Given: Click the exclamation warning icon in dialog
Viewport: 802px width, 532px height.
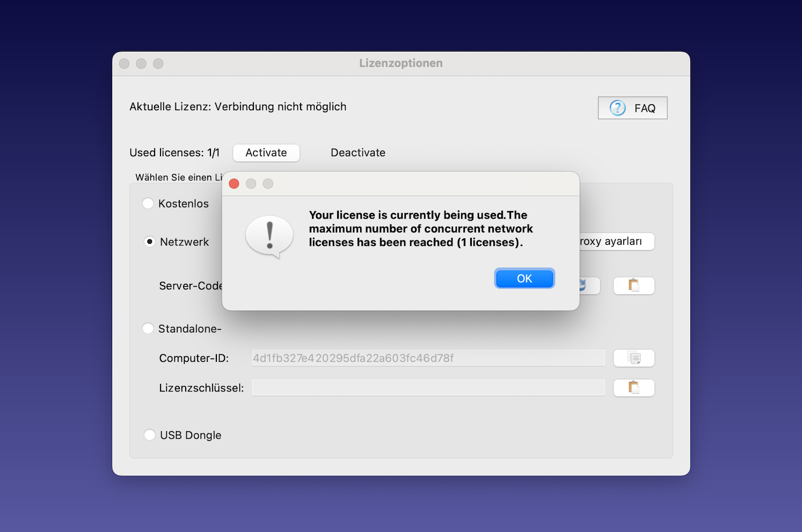Looking at the screenshot, I should 269,237.
